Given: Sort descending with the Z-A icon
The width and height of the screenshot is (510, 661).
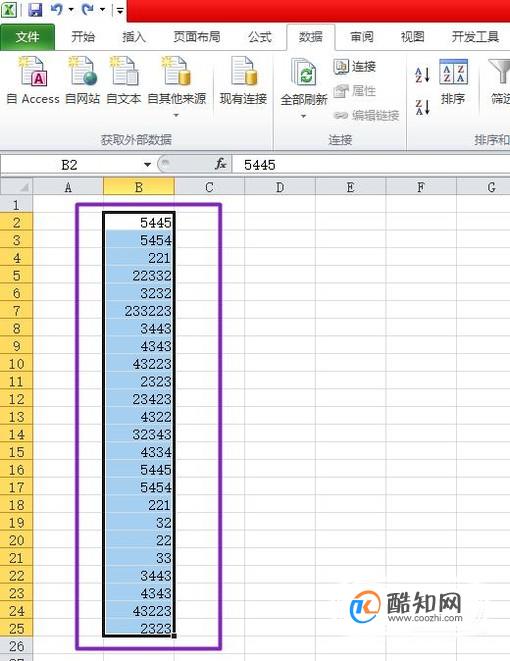Looking at the screenshot, I should 422,107.
